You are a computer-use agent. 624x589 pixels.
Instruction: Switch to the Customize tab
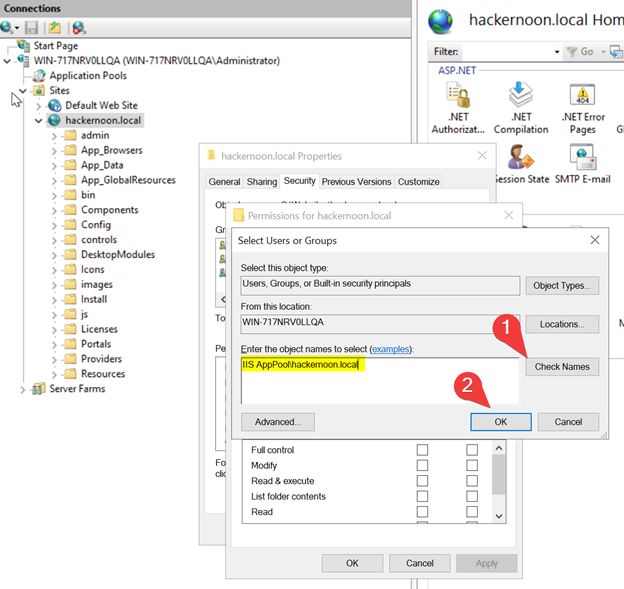click(419, 181)
